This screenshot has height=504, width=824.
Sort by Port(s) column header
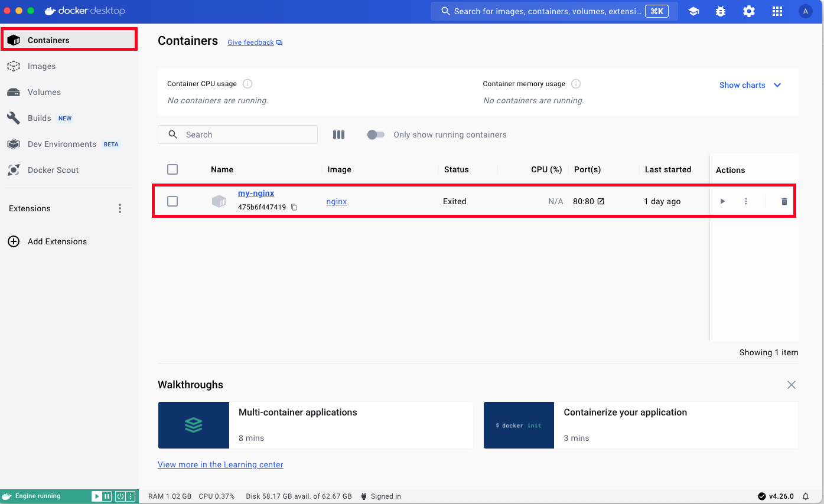[588, 169]
